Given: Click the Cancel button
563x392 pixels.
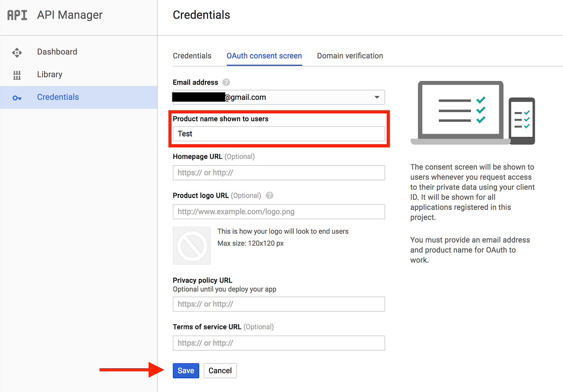Looking at the screenshot, I should (220, 370).
